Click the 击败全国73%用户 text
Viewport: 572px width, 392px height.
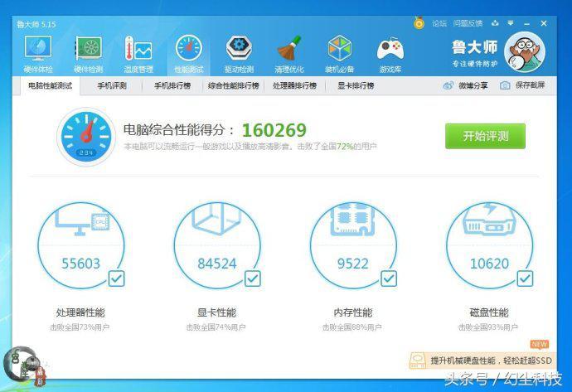80,327
